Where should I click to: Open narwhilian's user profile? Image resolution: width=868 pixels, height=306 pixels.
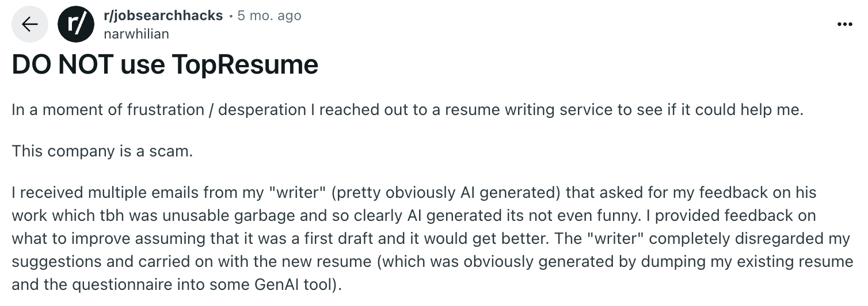pos(136,34)
